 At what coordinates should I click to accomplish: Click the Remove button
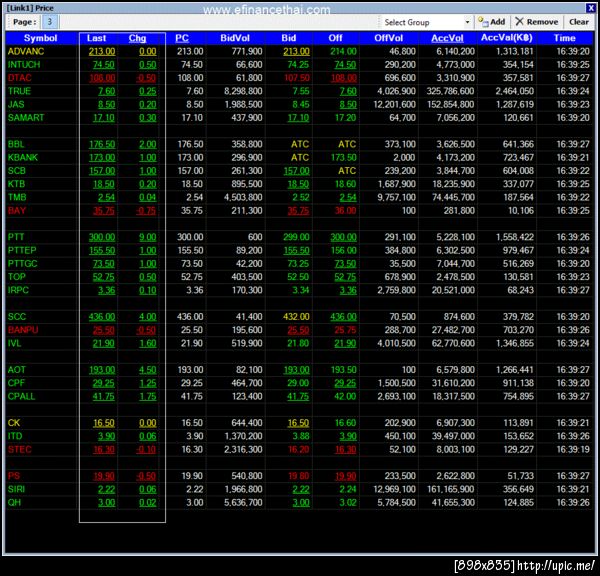coord(536,22)
